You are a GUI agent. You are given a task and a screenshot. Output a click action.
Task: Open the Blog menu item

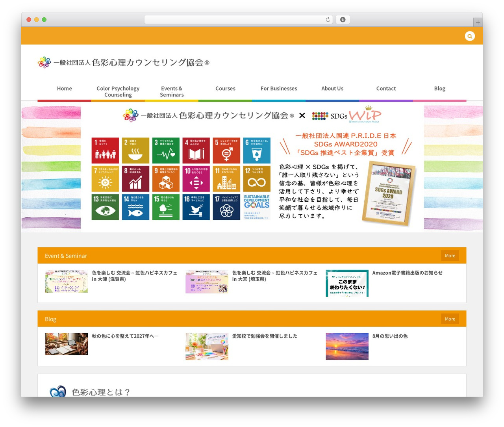440,89
